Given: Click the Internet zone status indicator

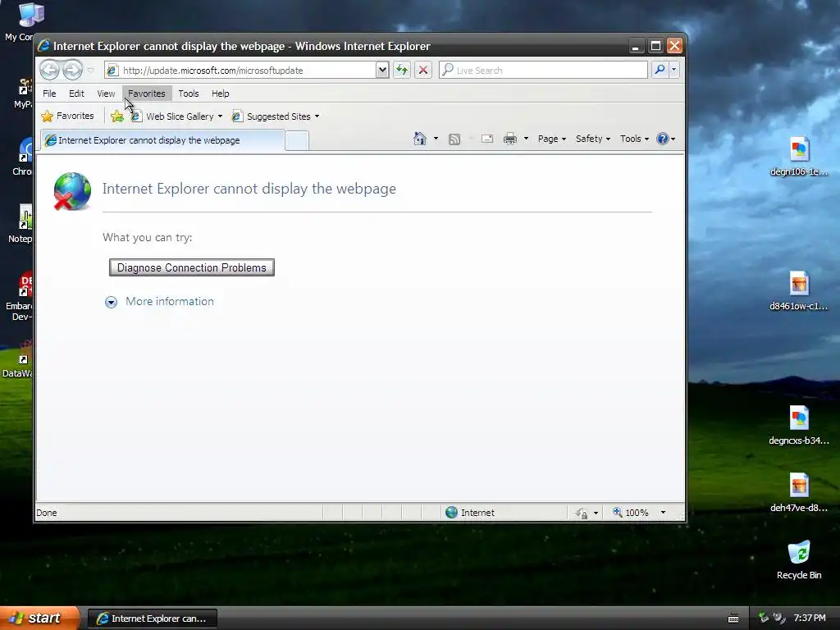Looking at the screenshot, I should (470, 513).
